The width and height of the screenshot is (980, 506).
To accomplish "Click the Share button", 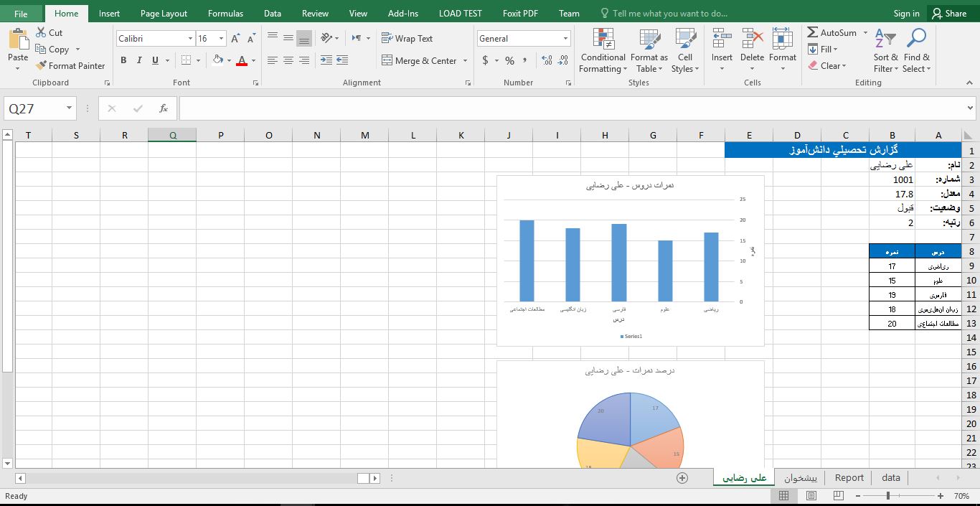I will (948, 13).
